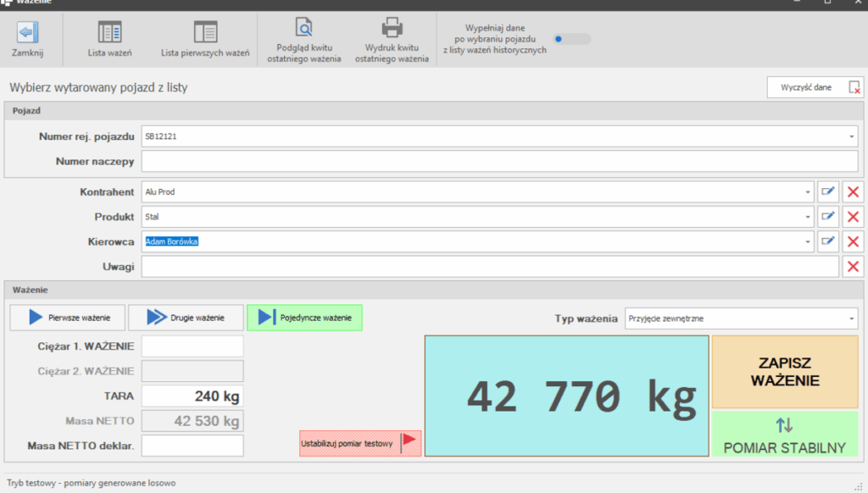
Task: Select the Pojedyncze ważenie mode button
Action: coord(304,318)
